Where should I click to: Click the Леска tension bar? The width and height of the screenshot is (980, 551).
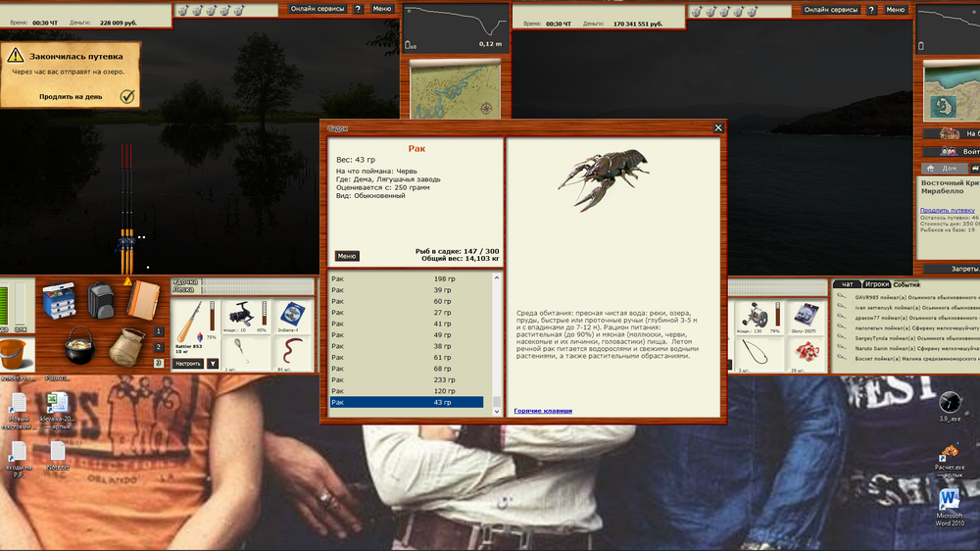pyautogui.click(x=256, y=290)
